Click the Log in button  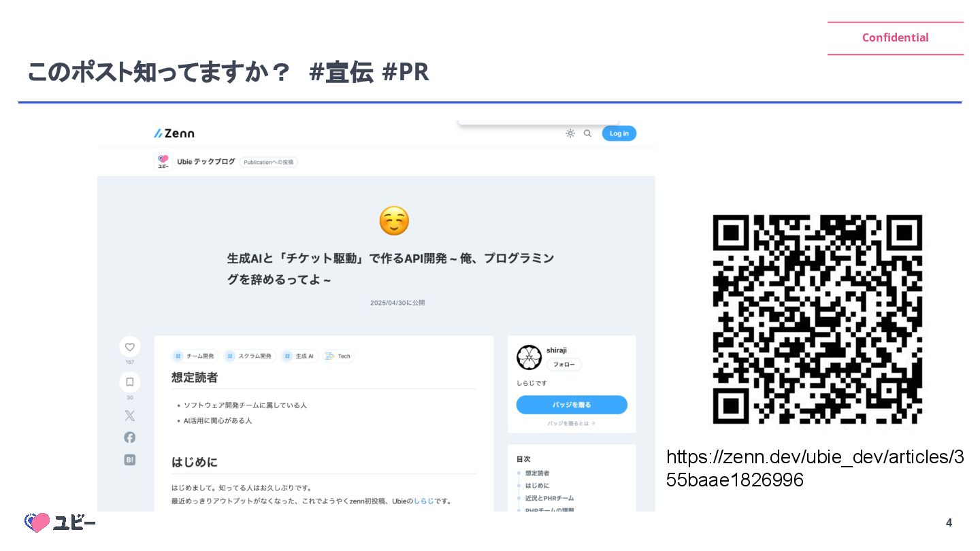619,133
